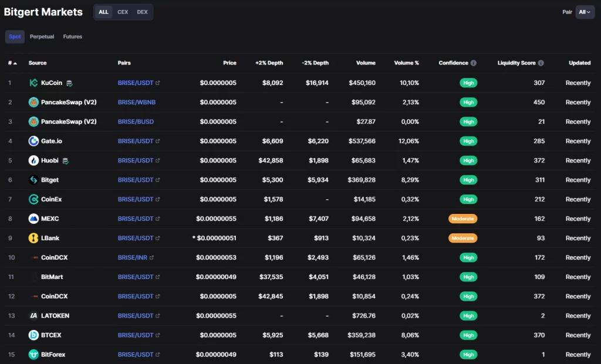The height and width of the screenshot is (364, 601).
Task: Click the BTCEX exchange logo
Action: point(33,335)
